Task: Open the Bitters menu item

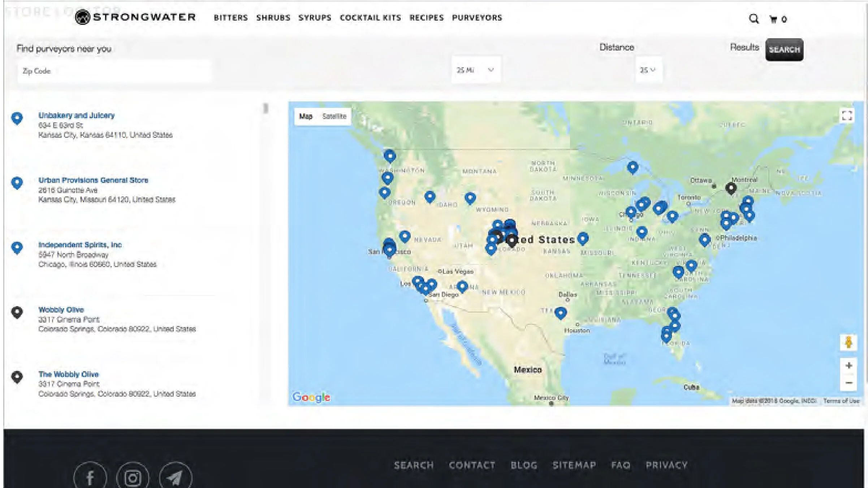Action: coord(230,18)
